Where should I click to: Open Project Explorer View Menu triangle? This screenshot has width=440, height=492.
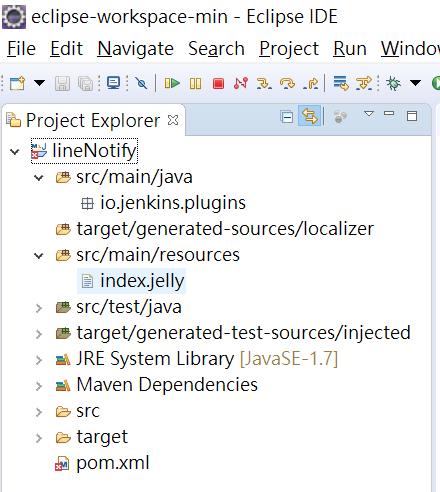point(369,114)
